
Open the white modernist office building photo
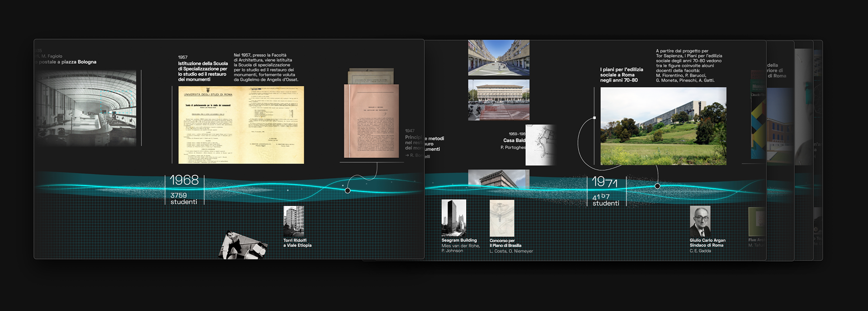pyautogui.click(x=499, y=100)
